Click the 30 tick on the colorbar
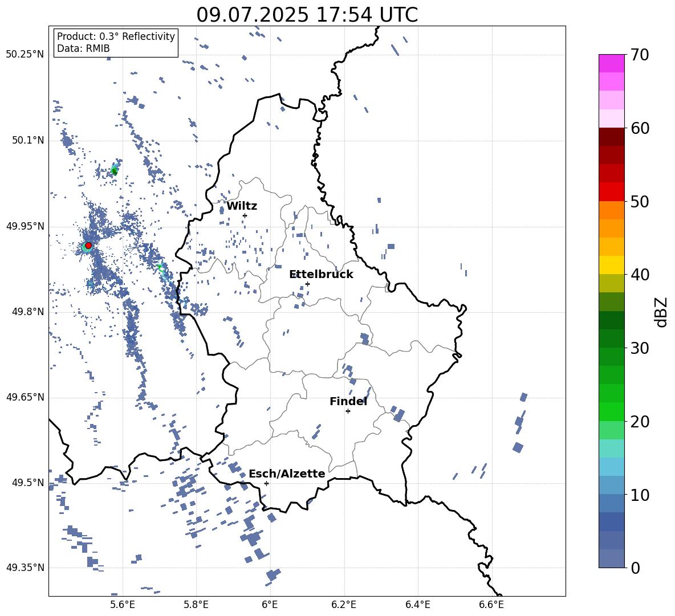 click(x=639, y=348)
